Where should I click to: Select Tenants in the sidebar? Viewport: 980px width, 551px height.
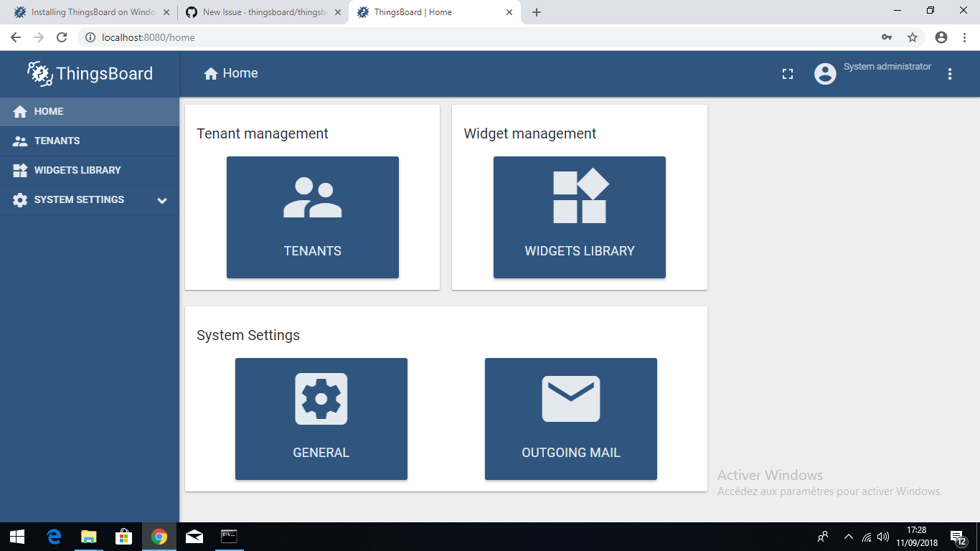[90, 141]
